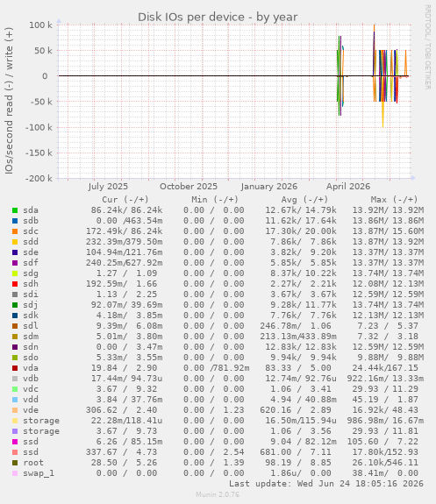Select the 'sdg' device label
This screenshot has width=436, height=504.
coord(31,273)
